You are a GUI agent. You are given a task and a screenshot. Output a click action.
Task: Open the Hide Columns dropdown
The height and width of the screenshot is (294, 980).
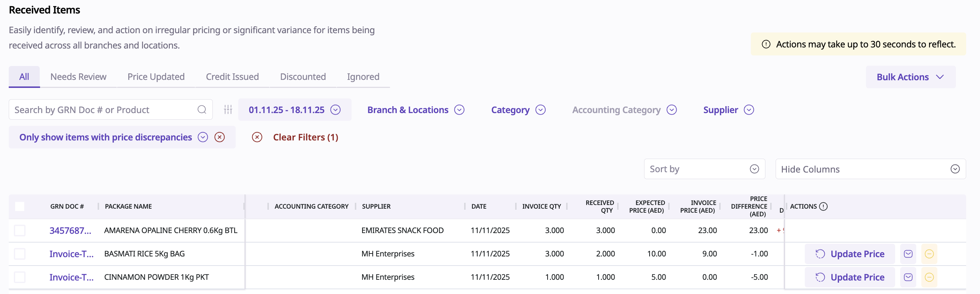[870, 169]
